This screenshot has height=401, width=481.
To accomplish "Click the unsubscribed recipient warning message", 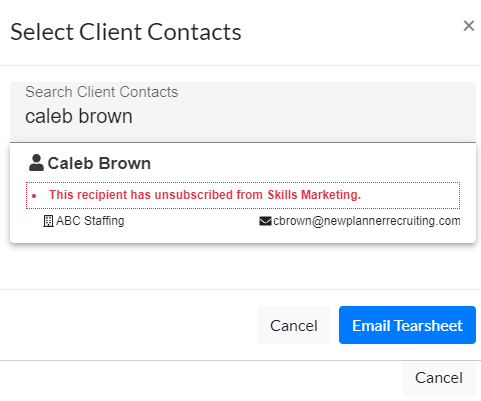I will coord(243,195).
